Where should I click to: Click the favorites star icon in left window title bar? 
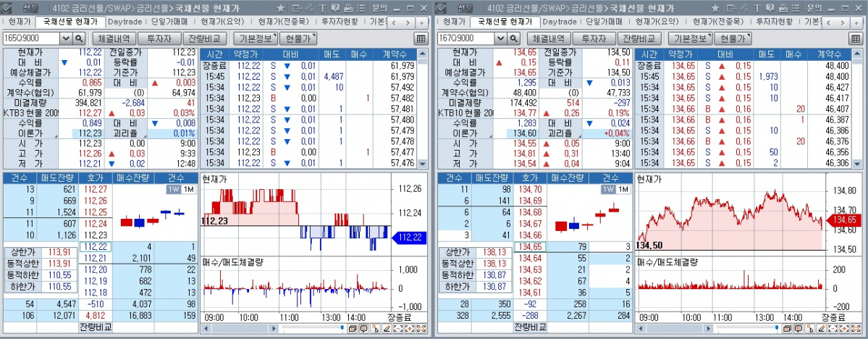(x=281, y=8)
